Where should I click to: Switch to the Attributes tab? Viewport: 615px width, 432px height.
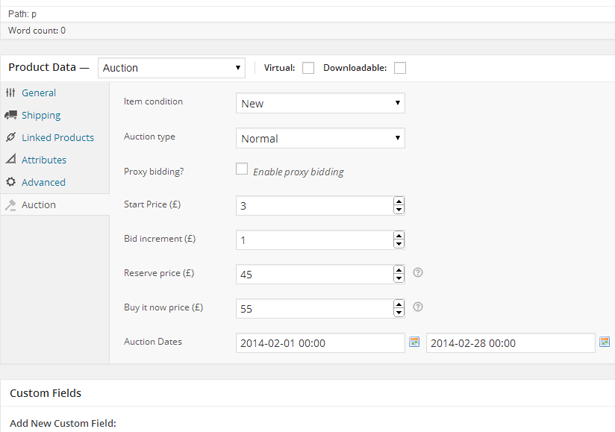tap(44, 160)
